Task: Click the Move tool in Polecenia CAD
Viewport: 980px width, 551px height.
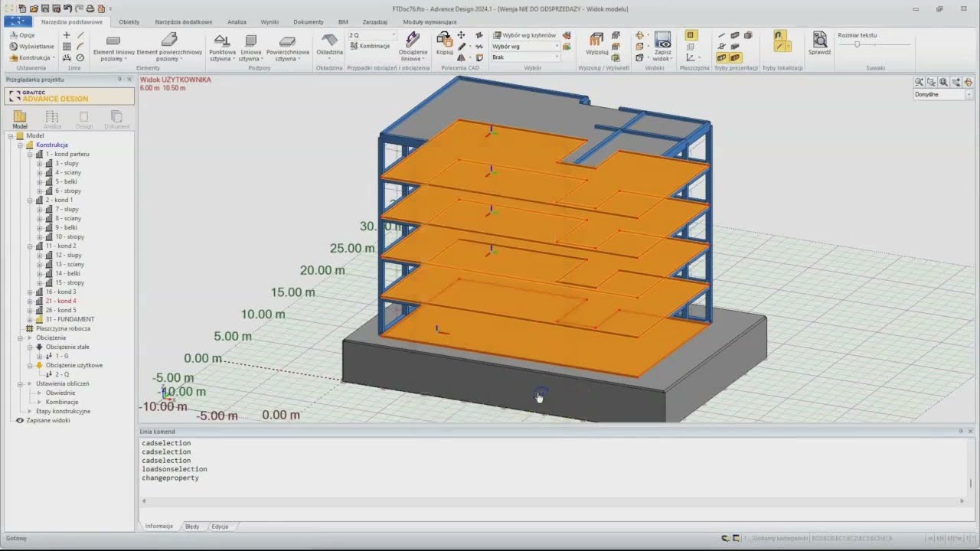Action: [461, 35]
